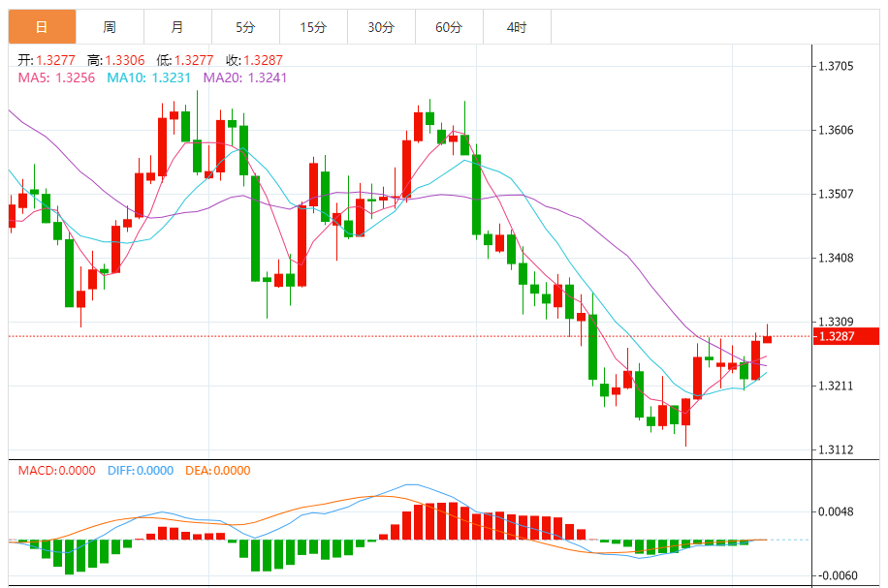This screenshot has width=888, height=588.
Task: Open the 60分 timeframe tab
Action: [449, 26]
